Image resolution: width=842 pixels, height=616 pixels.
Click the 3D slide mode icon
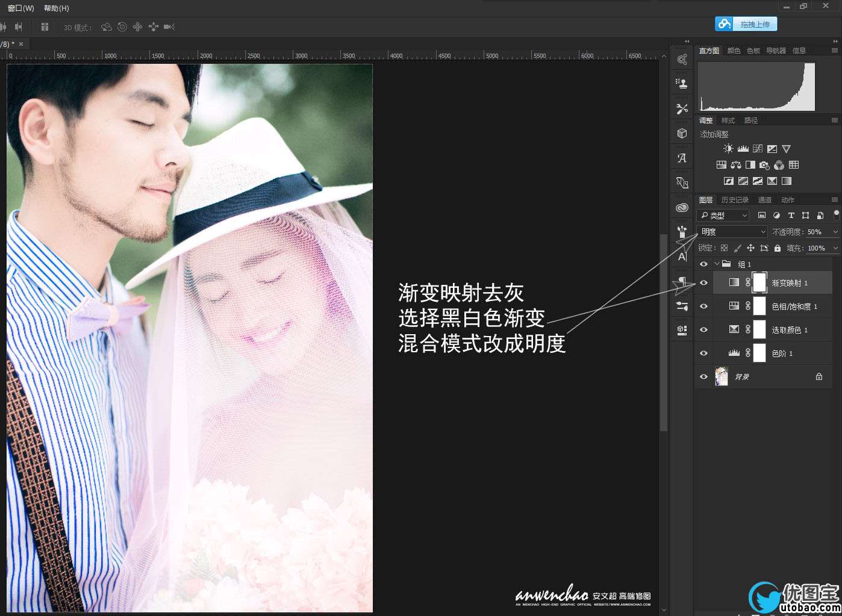coord(154,26)
